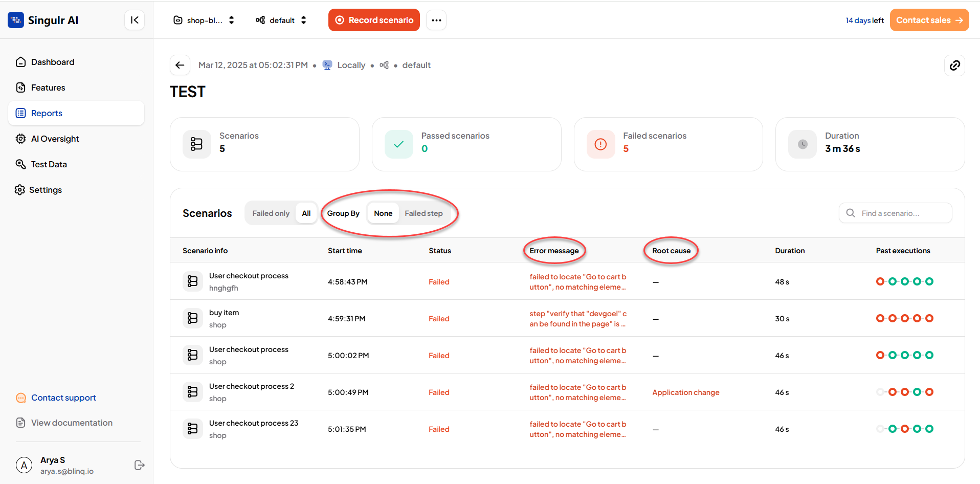Set Group By to None
The height and width of the screenshot is (484, 980).
(x=383, y=213)
